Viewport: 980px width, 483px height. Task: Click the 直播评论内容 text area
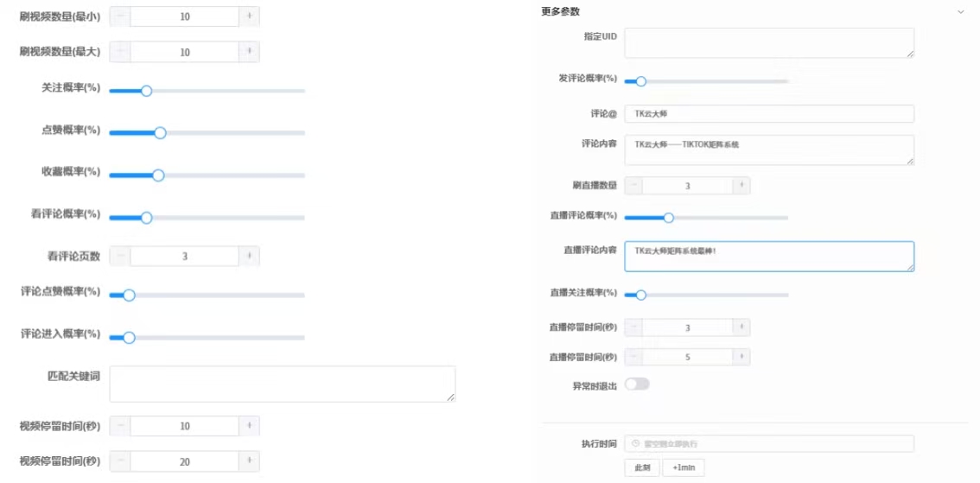coord(768,256)
